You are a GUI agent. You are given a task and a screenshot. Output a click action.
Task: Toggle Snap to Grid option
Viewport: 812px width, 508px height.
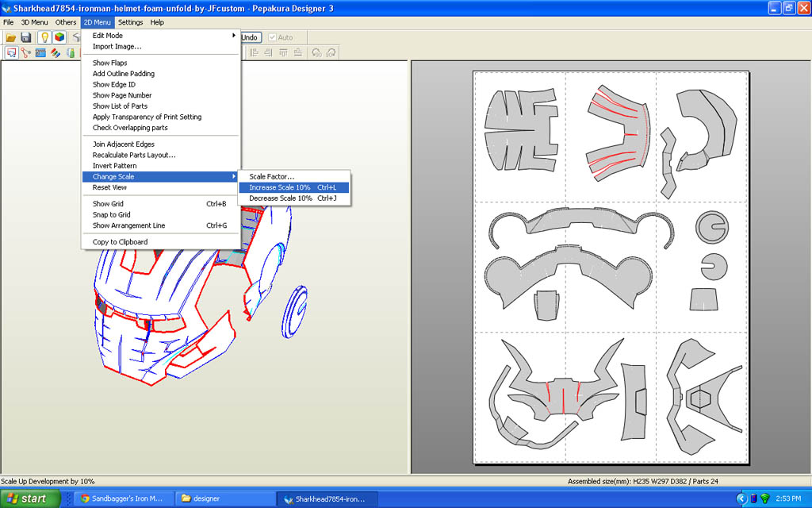click(161, 214)
